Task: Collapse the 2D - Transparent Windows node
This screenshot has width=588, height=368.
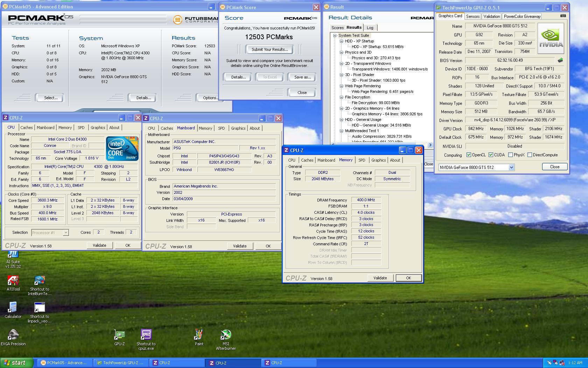Action: pos(342,63)
